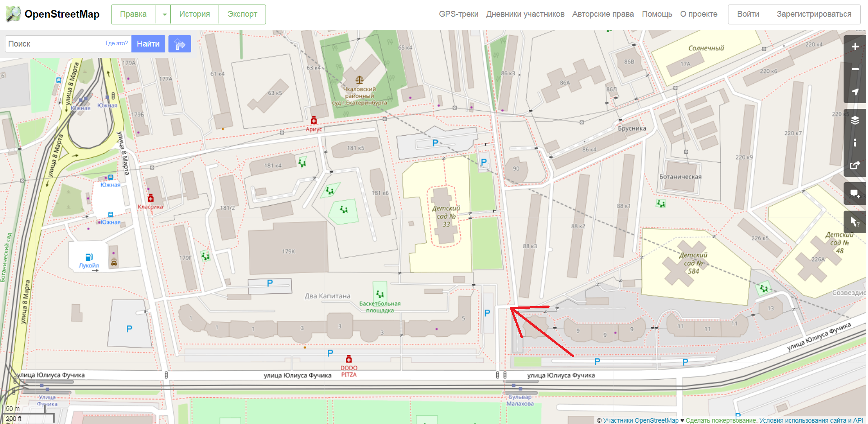Click the Лукойл fuel station icon
868x424 pixels.
click(x=89, y=257)
